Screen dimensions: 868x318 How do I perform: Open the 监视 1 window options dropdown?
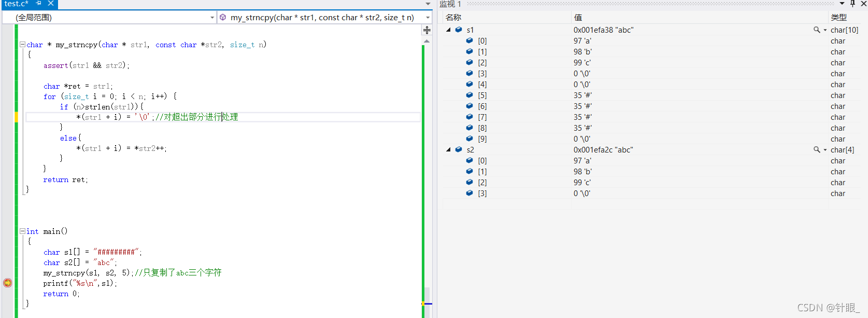(842, 4)
